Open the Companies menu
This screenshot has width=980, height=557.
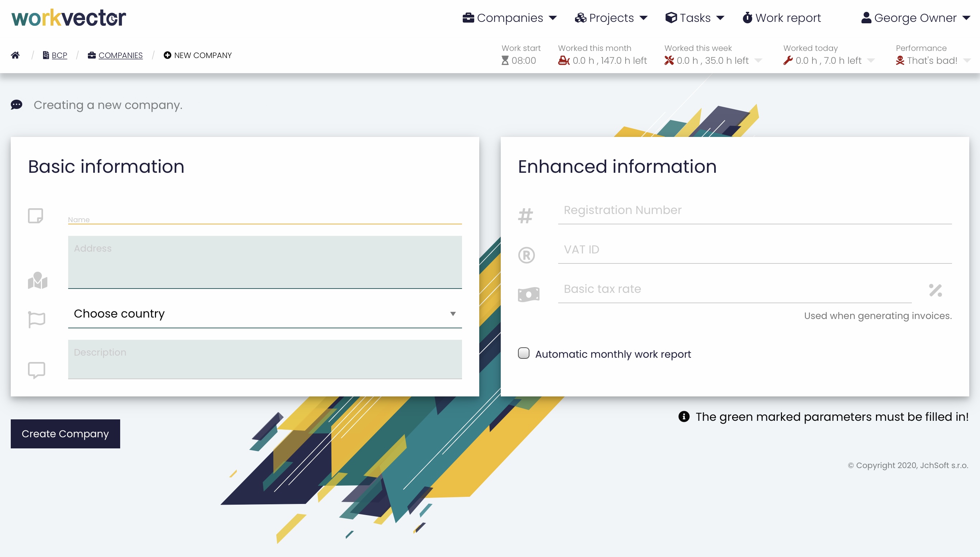pos(509,18)
